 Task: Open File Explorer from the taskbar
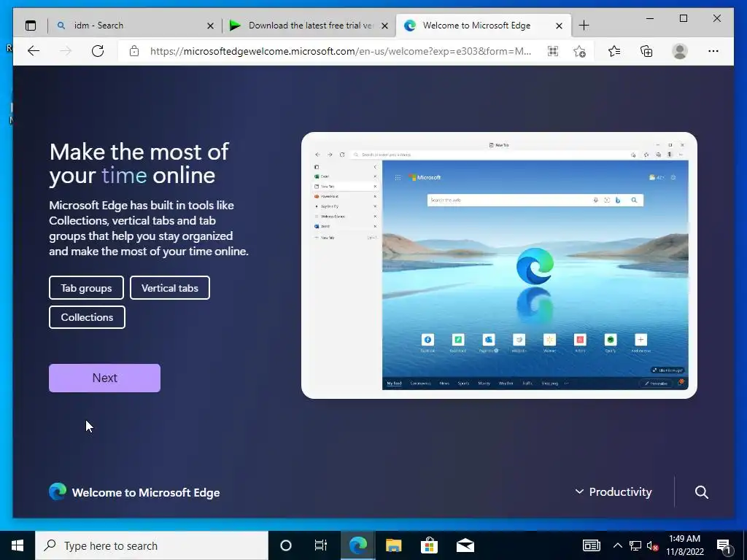point(393,545)
